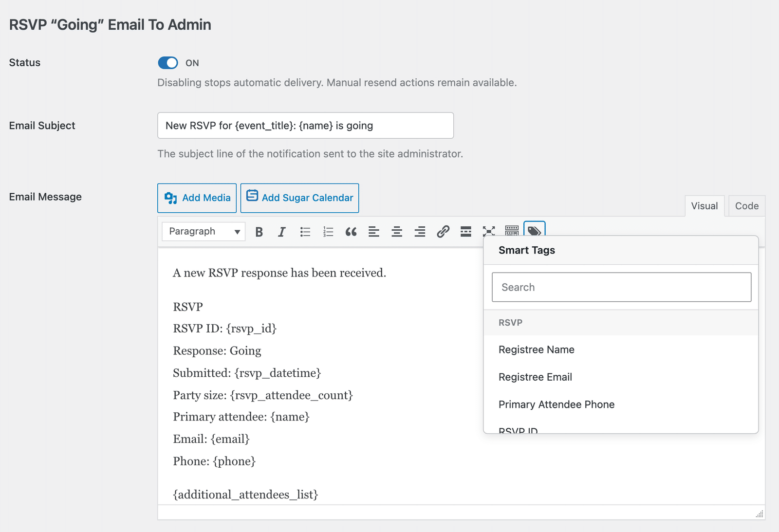Image resolution: width=779 pixels, height=532 pixels.
Task: Click the Sugar Calendar icon on the button
Action: [x=252, y=196]
